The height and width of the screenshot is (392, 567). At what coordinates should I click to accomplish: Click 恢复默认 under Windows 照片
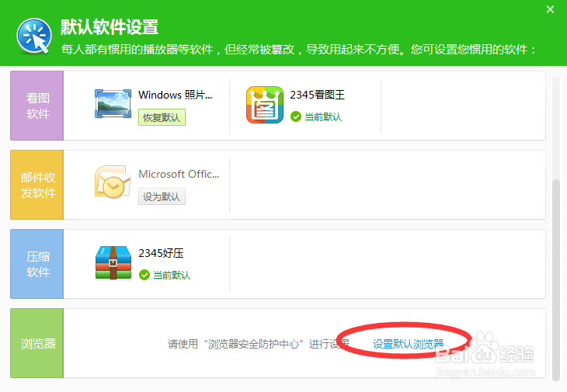coord(162,117)
